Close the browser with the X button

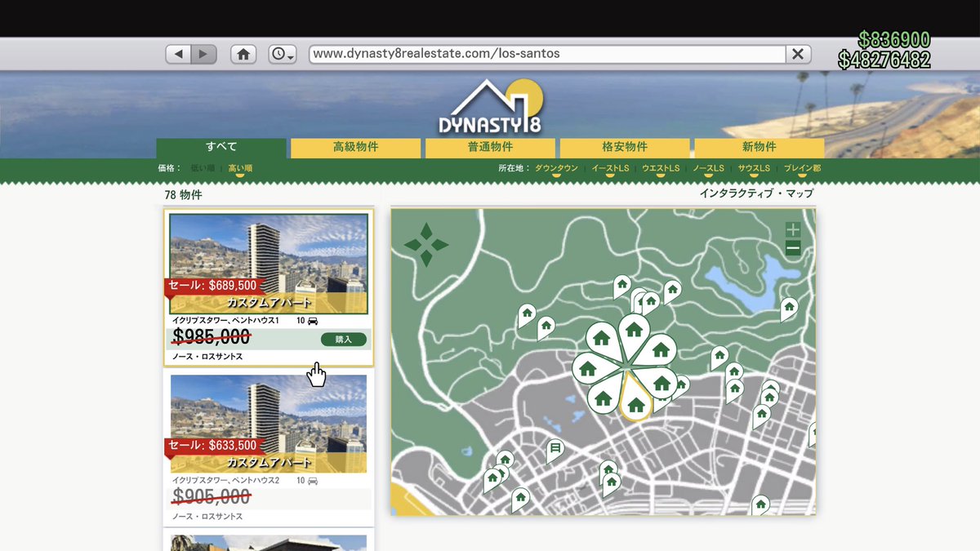(798, 54)
